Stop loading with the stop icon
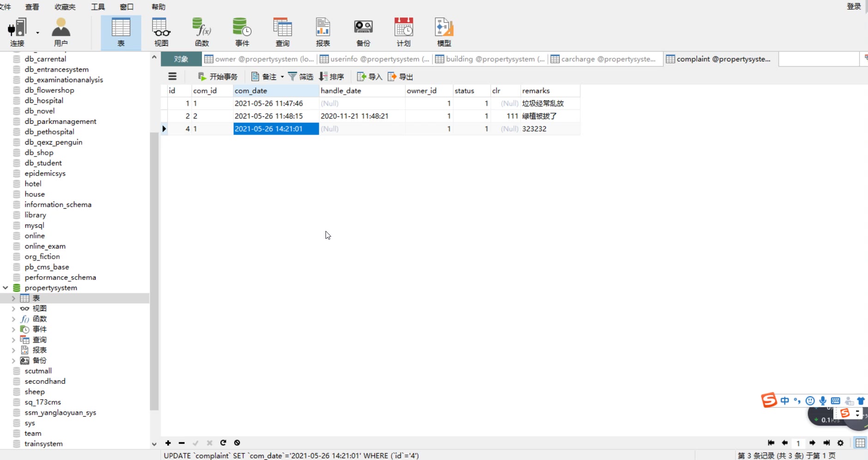 click(237, 443)
